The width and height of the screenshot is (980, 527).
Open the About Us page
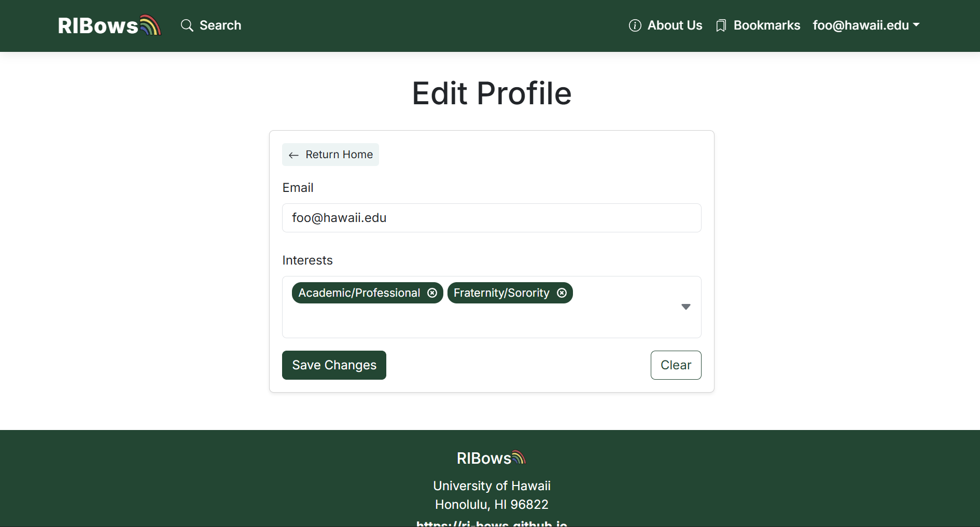pos(675,25)
